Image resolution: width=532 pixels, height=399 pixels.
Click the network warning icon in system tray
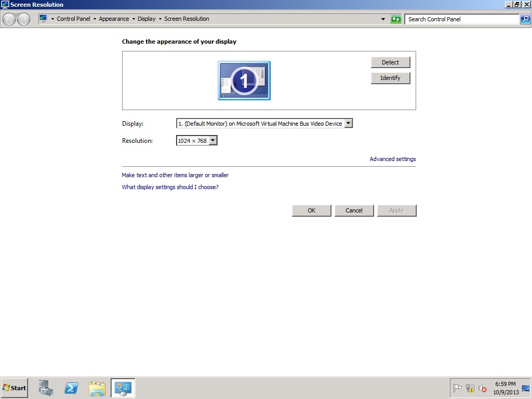click(x=470, y=388)
